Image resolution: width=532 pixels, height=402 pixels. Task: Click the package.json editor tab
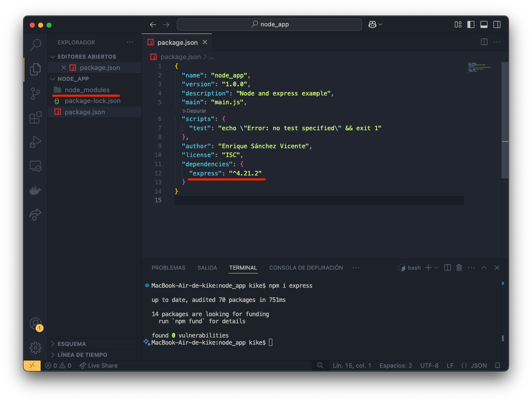(x=177, y=42)
